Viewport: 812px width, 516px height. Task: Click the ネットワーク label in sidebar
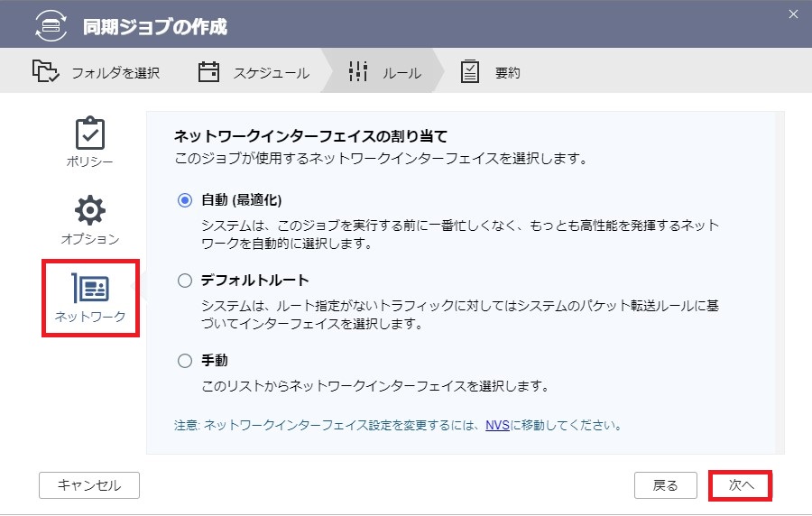[x=90, y=317]
